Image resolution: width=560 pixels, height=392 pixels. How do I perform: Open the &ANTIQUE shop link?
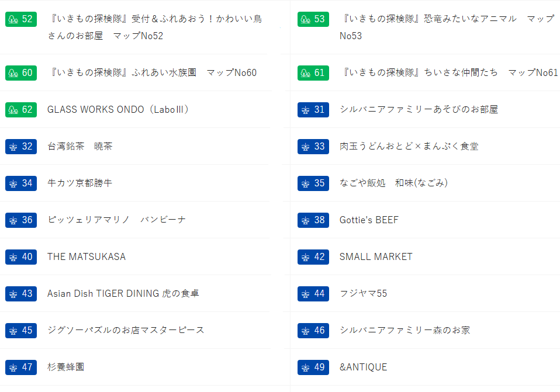point(363,367)
